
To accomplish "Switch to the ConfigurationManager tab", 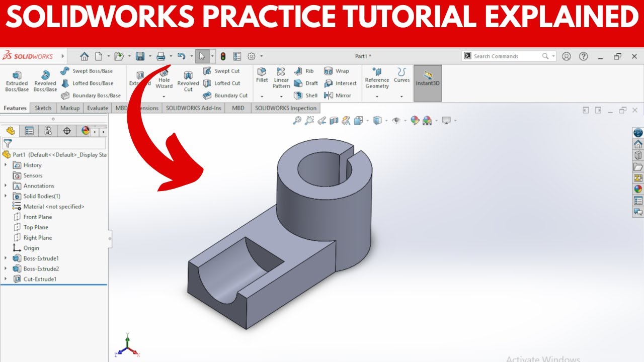I will tap(48, 131).
